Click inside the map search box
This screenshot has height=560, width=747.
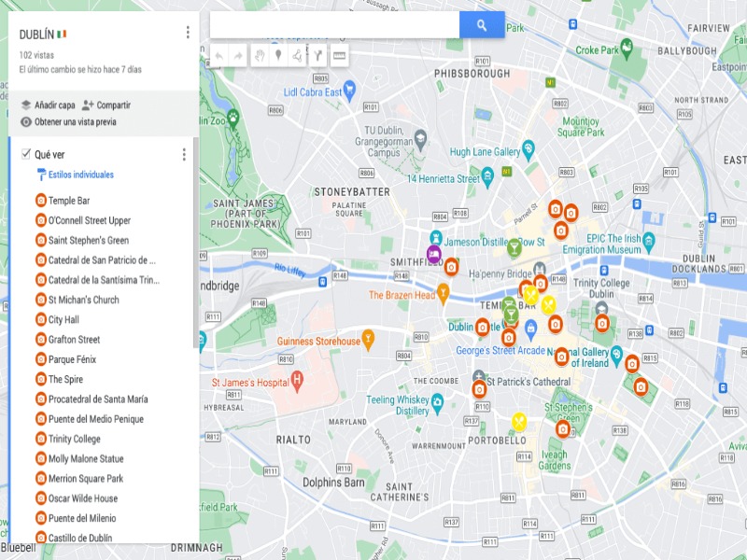(334, 25)
